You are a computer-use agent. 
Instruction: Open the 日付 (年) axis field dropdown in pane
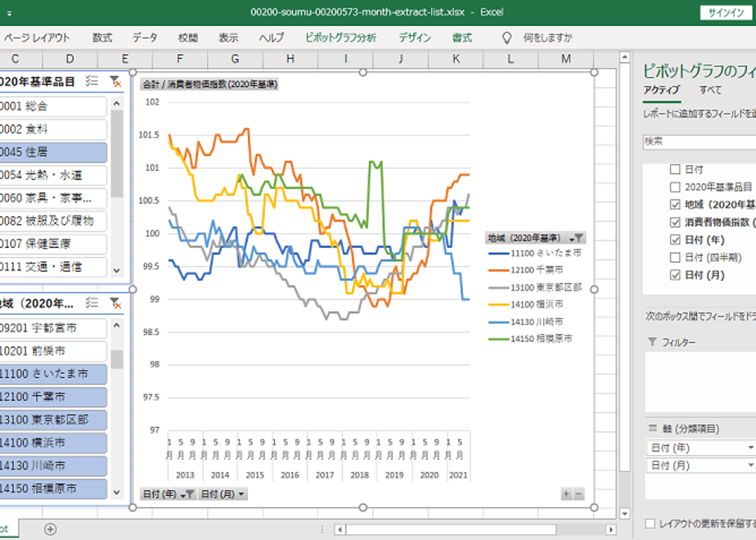[x=751, y=448]
